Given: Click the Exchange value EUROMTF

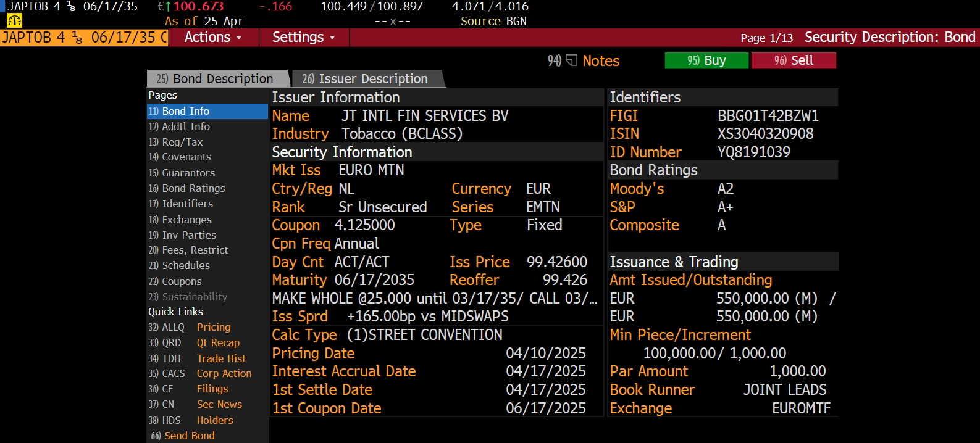Looking at the screenshot, I should coord(801,408).
